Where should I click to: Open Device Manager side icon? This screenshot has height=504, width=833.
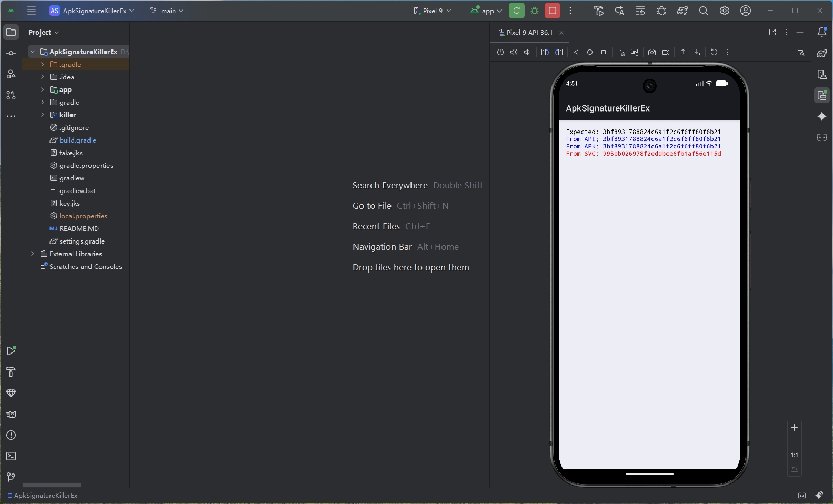pos(822,74)
